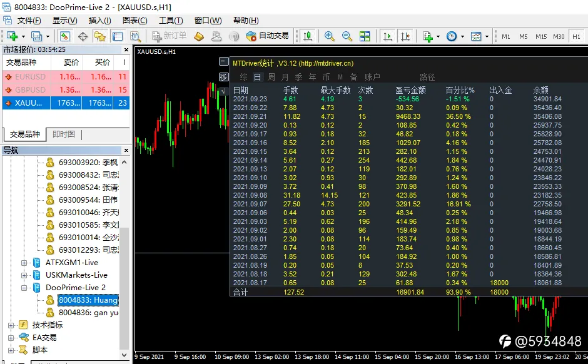
Task: Click the Navigator scrollbar down arrow
Action: (124, 355)
